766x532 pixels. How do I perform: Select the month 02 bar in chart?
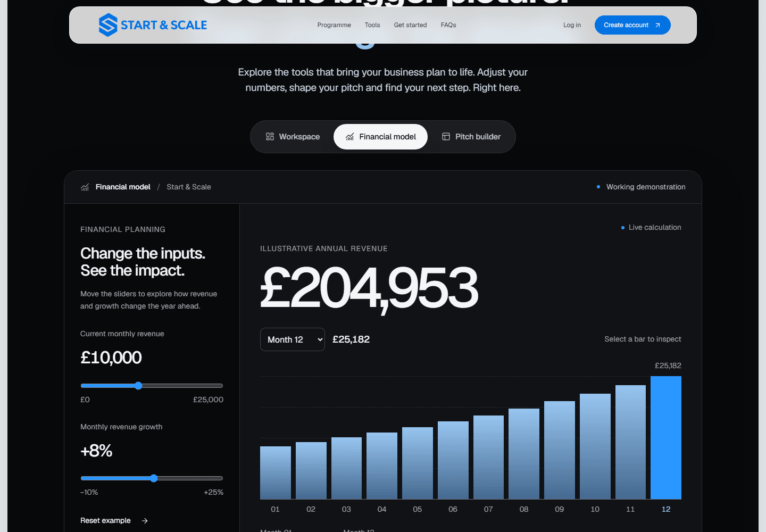click(311, 470)
